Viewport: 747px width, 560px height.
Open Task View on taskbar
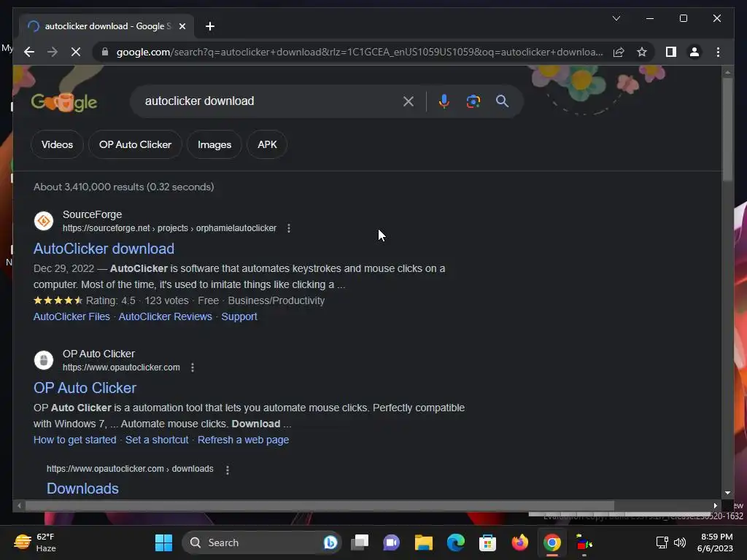click(360, 542)
